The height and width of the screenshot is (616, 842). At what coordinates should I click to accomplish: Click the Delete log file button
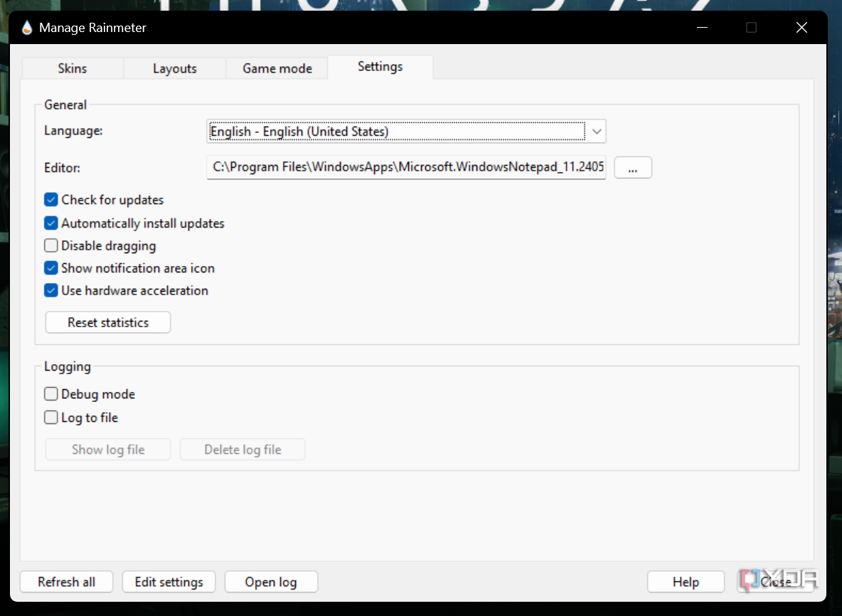(243, 450)
